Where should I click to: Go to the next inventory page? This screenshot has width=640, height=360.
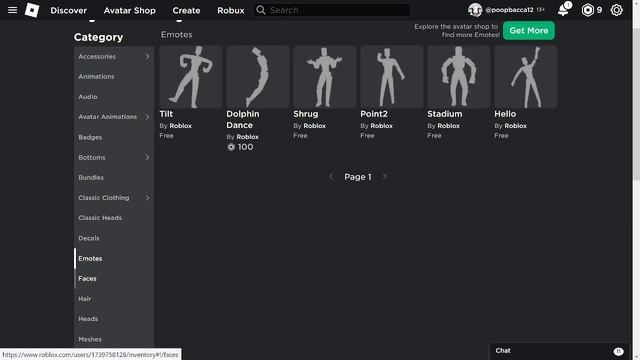point(384,177)
